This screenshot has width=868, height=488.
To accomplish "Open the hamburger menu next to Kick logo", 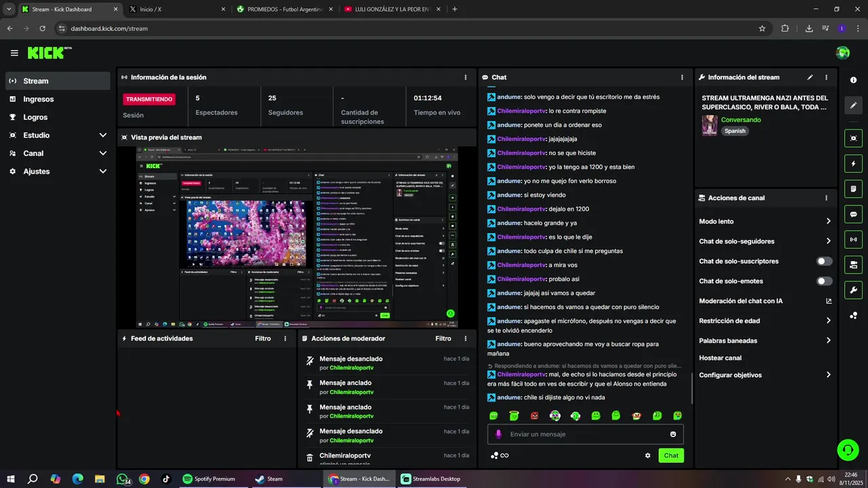I will click(14, 53).
